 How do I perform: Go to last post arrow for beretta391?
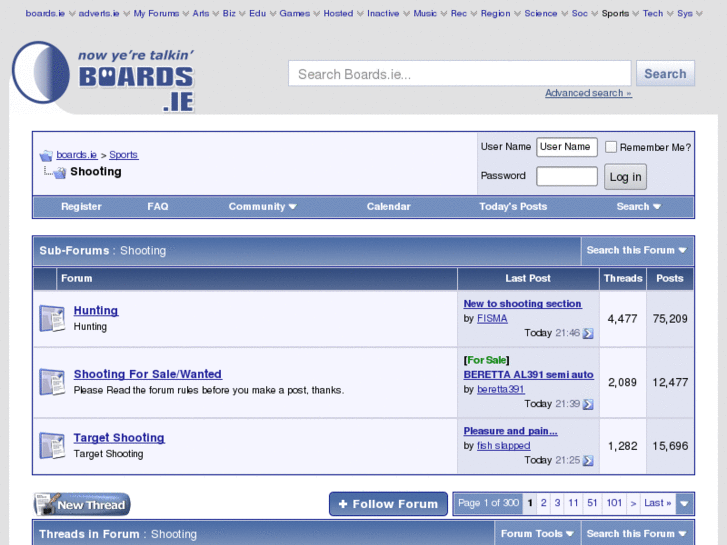[588, 404]
